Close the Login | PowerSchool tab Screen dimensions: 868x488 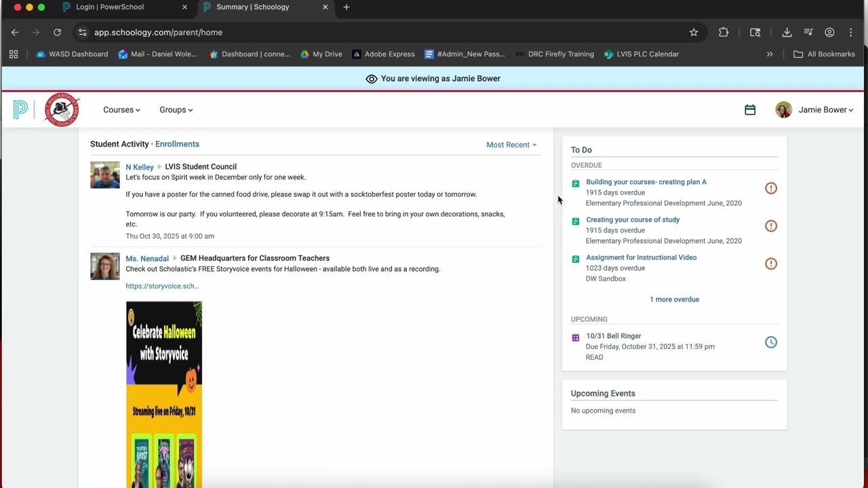[x=184, y=7]
